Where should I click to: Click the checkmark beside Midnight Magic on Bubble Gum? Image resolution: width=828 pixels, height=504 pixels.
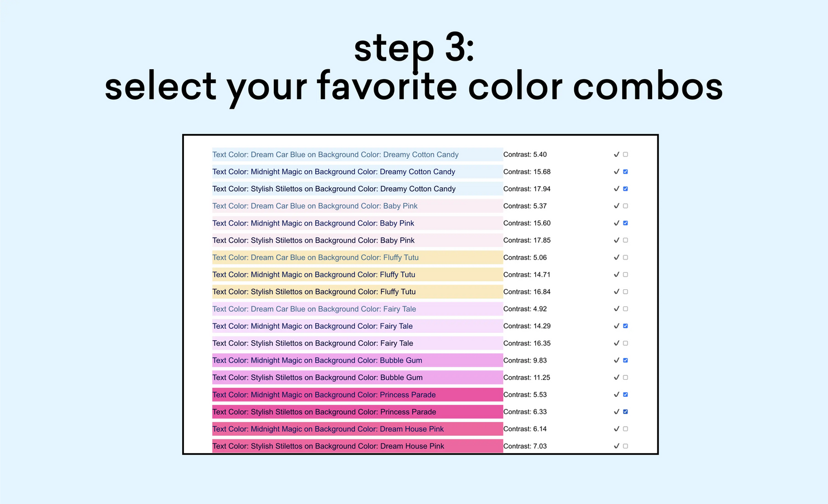coord(617,360)
